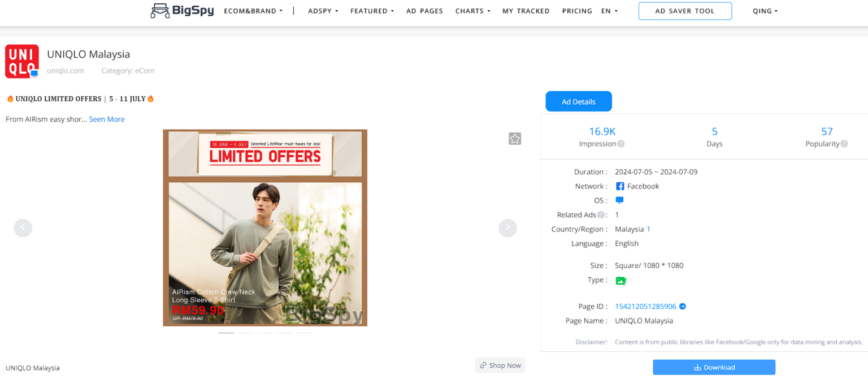The image size is (868, 379).
Task: Click the Impression help question-mark icon
Action: [620, 144]
